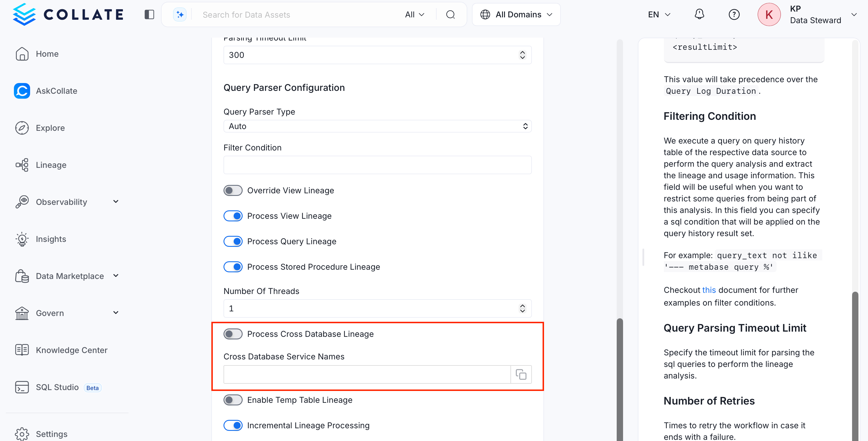Click the Data Marketplace icon
The height and width of the screenshot is (441, 868).
(22, 276)
